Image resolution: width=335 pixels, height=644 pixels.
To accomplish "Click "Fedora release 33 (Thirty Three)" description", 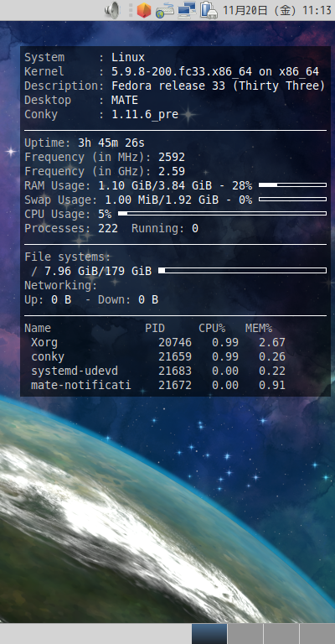I will [x=219, y=86].
